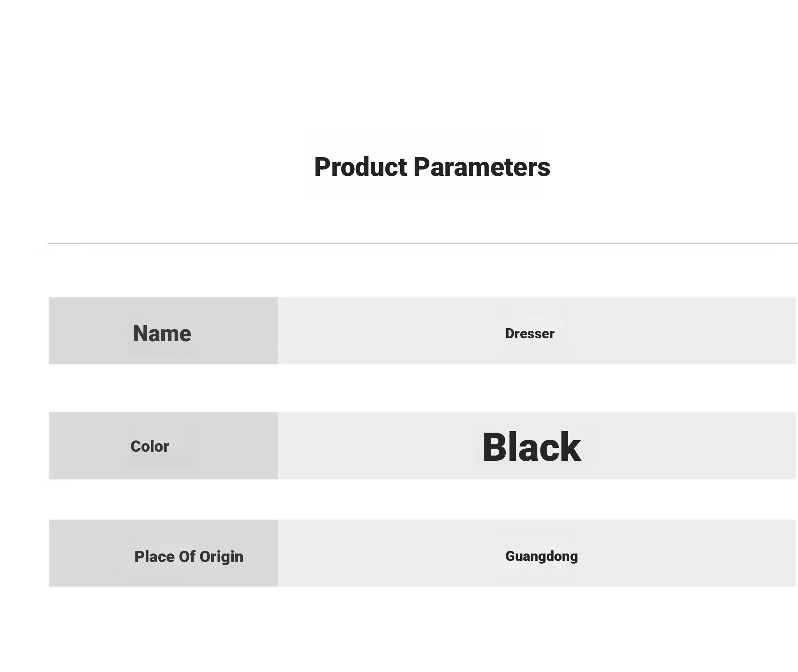Click the "Name" row label

pos(162,334)
